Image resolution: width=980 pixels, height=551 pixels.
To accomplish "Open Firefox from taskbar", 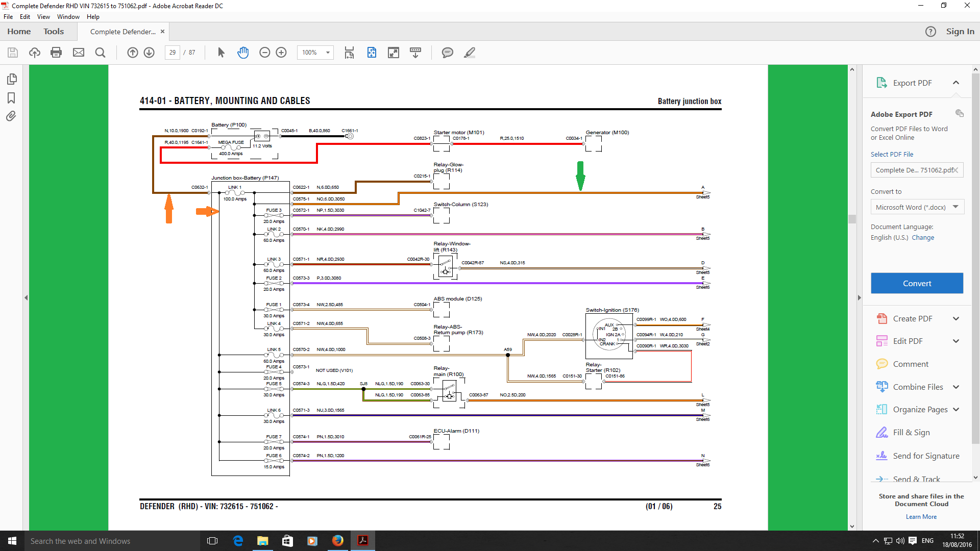I will (337, 541).
